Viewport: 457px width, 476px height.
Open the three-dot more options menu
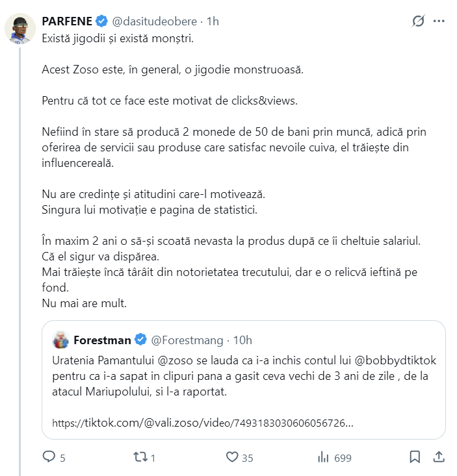click(x=439, y=21)
